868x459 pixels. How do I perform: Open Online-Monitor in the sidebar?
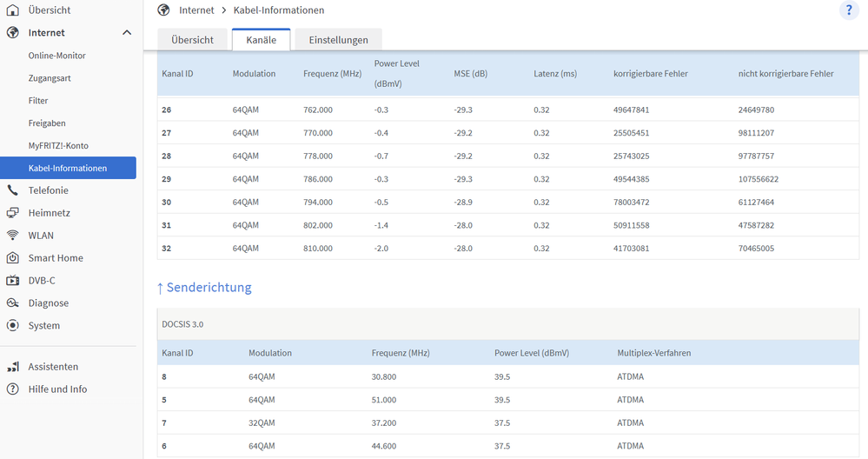click(56, 56)
